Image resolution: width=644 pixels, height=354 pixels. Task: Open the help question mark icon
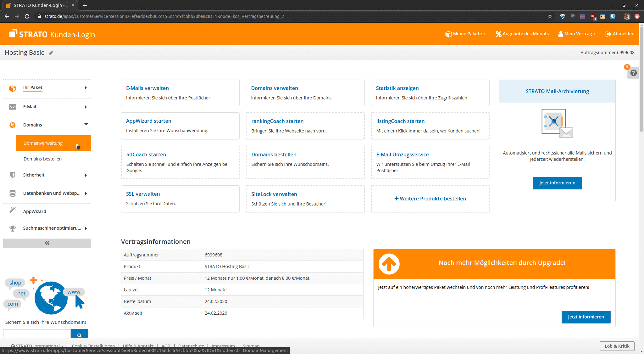pos(633,73)
